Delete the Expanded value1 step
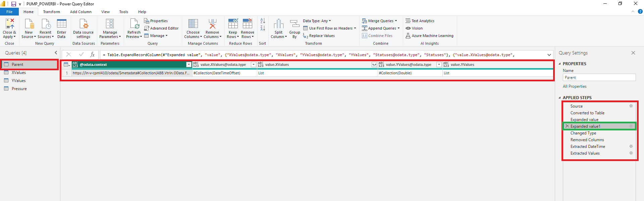This screenshot has height=201, width=644. (x=567, y=126)
